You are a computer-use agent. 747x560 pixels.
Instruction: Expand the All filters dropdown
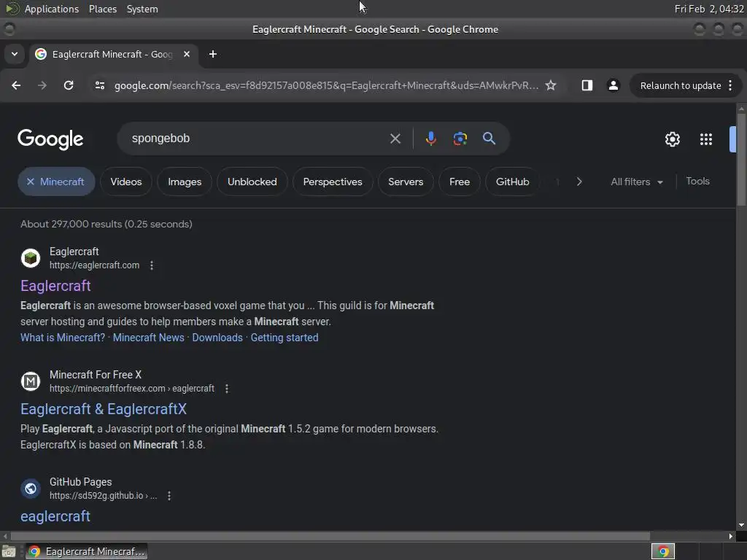(636, 182)
